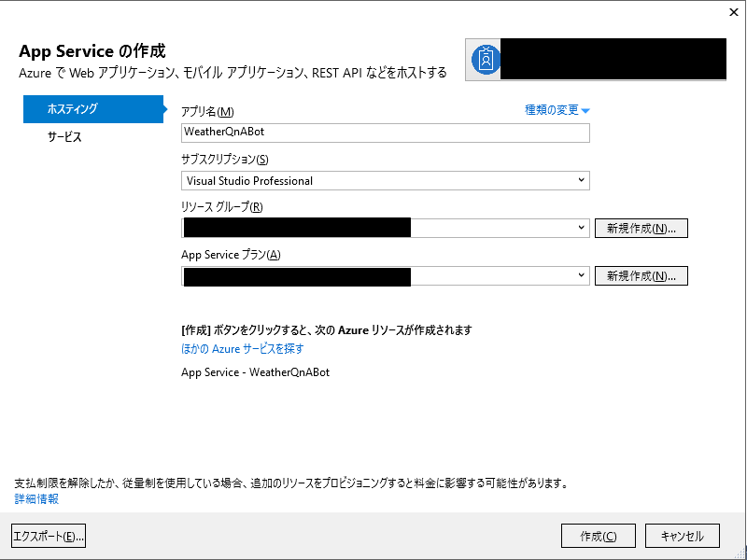This screenshot has height=560, width=747.
Task: Open the 種類の変更 dropdown
Action: tap(557, 110)
